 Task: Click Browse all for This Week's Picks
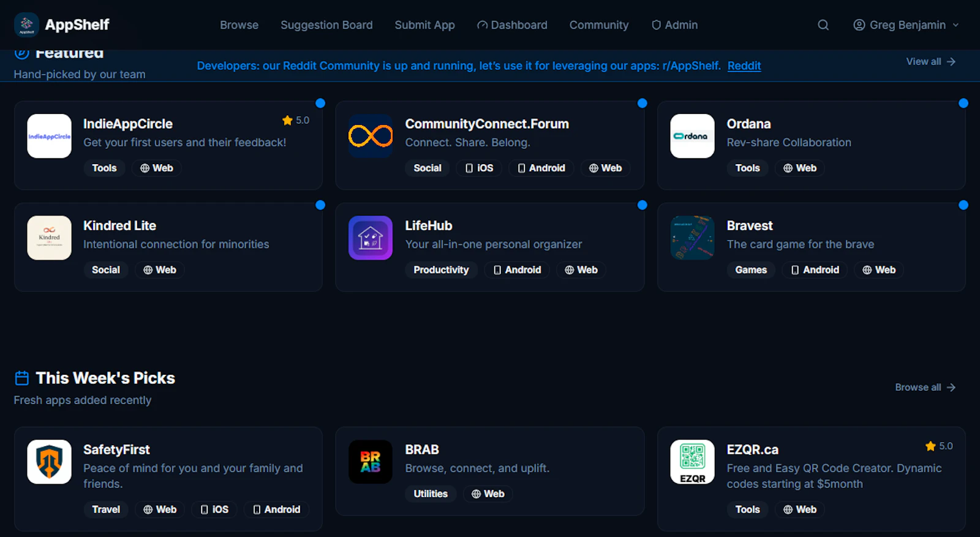[x=925, y=387]
